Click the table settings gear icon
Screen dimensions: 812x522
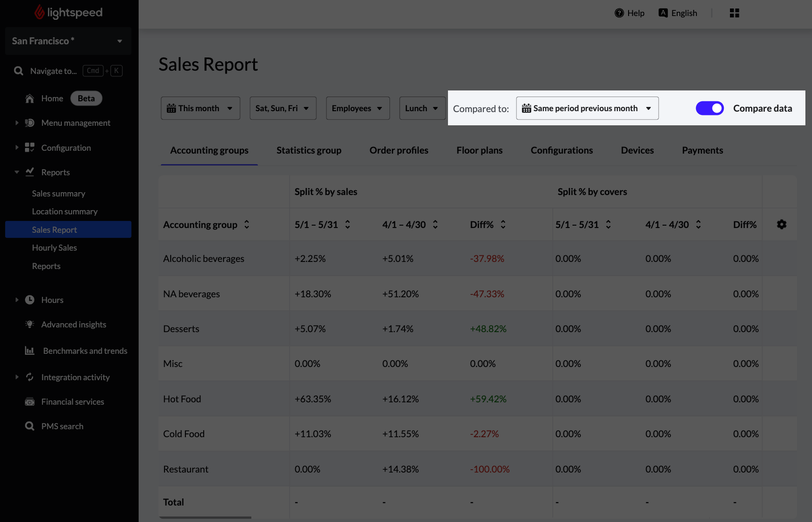[781, 225]
